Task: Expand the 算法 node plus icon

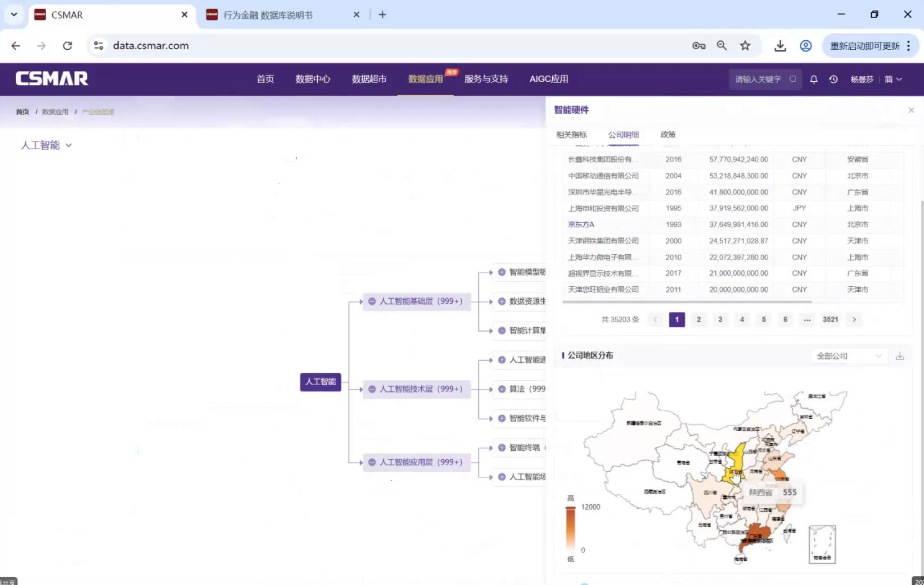Action: pyautogui.click(x=502, y=389)
